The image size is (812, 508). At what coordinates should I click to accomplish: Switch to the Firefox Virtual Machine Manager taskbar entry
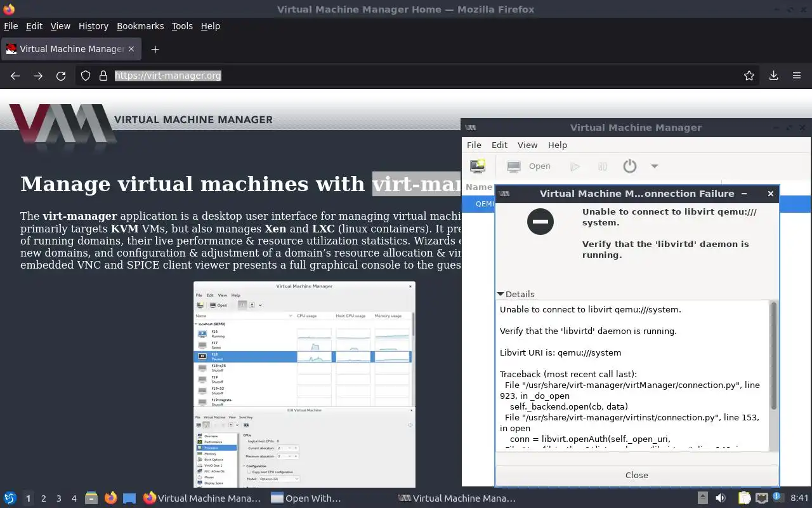[x=202, y=498]
